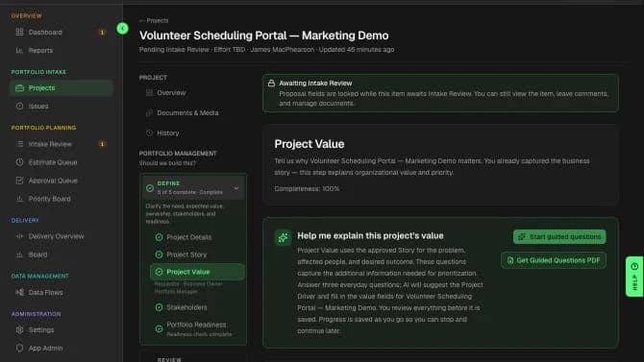Screen dimensions: 644x362
Task: Open Reports in the sidebar
Action: point(61,50)
